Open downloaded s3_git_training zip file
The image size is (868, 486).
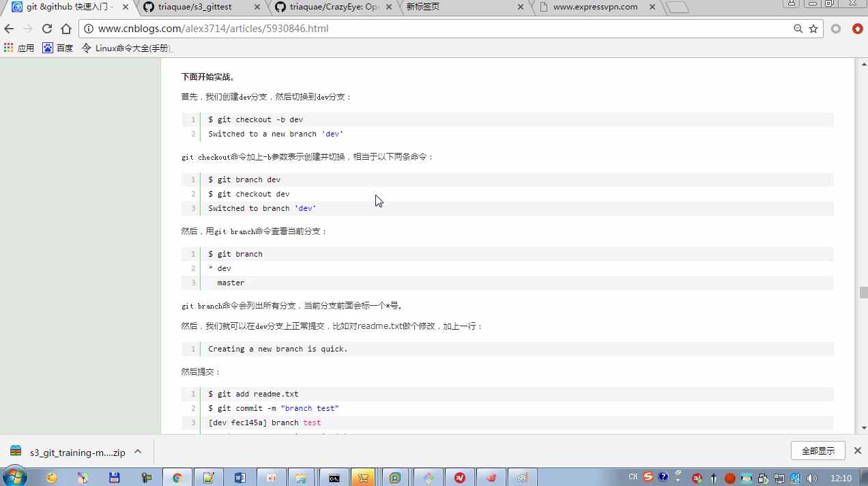pyautogui.click(x=67, y=452)
